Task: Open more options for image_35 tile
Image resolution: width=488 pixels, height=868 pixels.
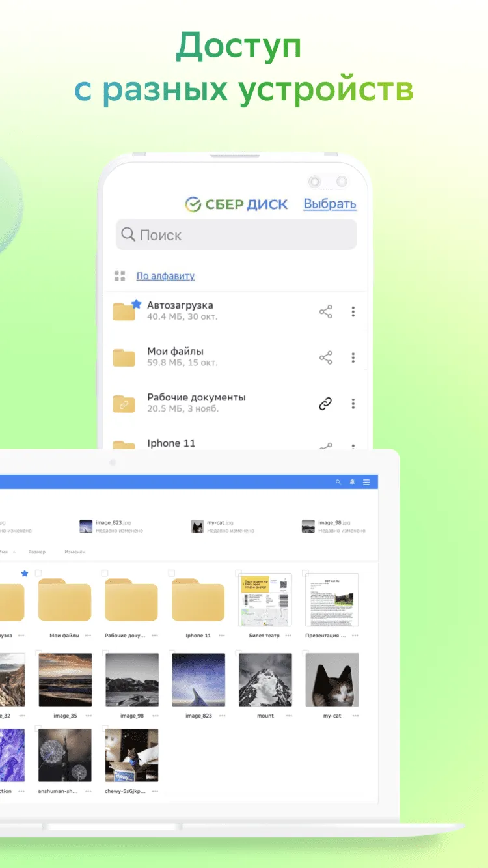Action: point(88,716)
